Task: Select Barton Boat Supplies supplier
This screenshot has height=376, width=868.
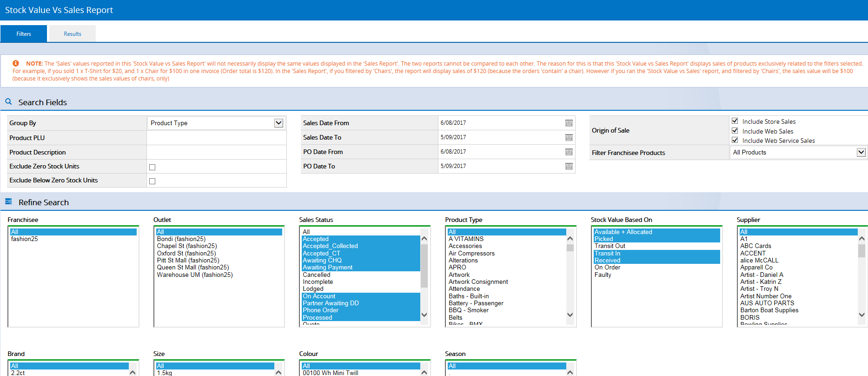Action: point(798,310)
